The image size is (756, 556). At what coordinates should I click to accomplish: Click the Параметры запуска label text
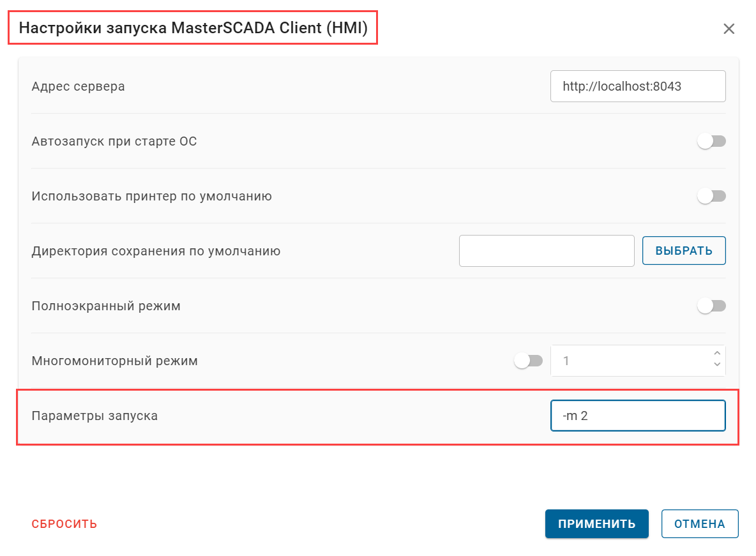coord(94,416)
